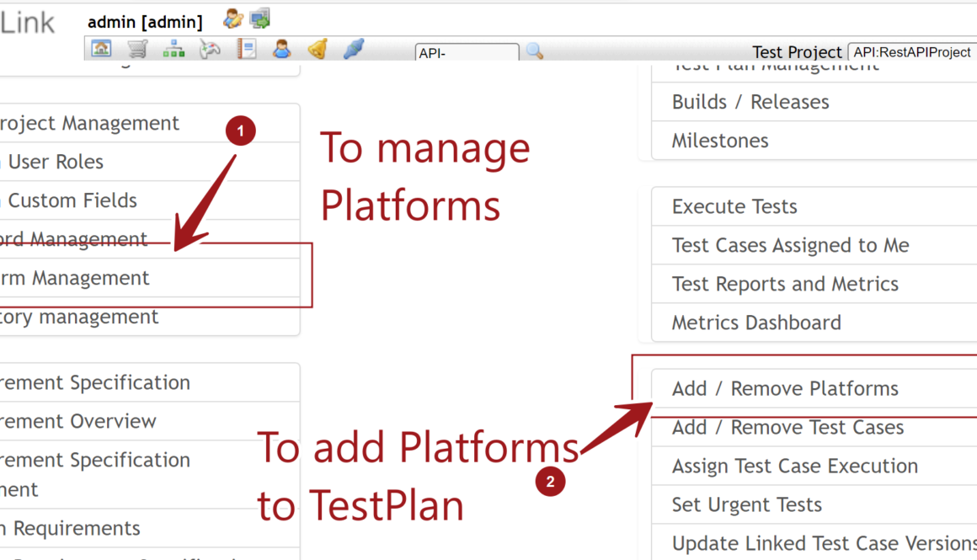Image resolution: width=977 pixels, height=560 pixels.
Task: Click the gamepad test execution icon
Action: coord(210,50)
